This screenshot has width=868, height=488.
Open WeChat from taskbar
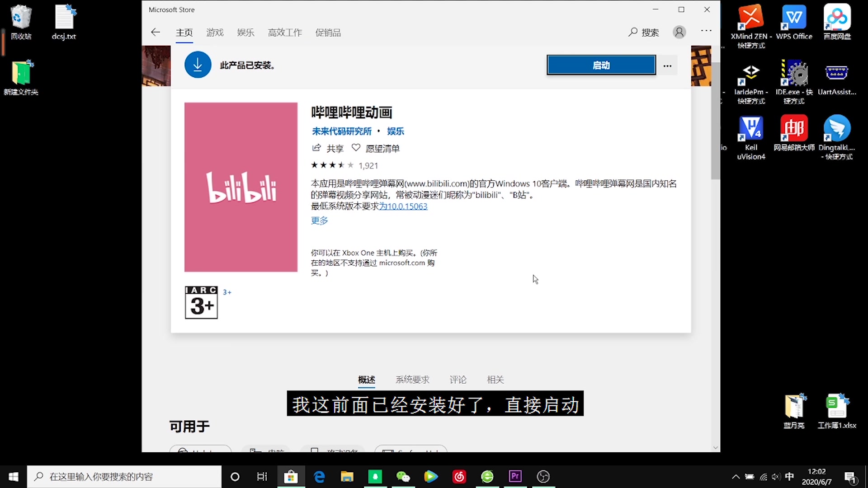403,477
